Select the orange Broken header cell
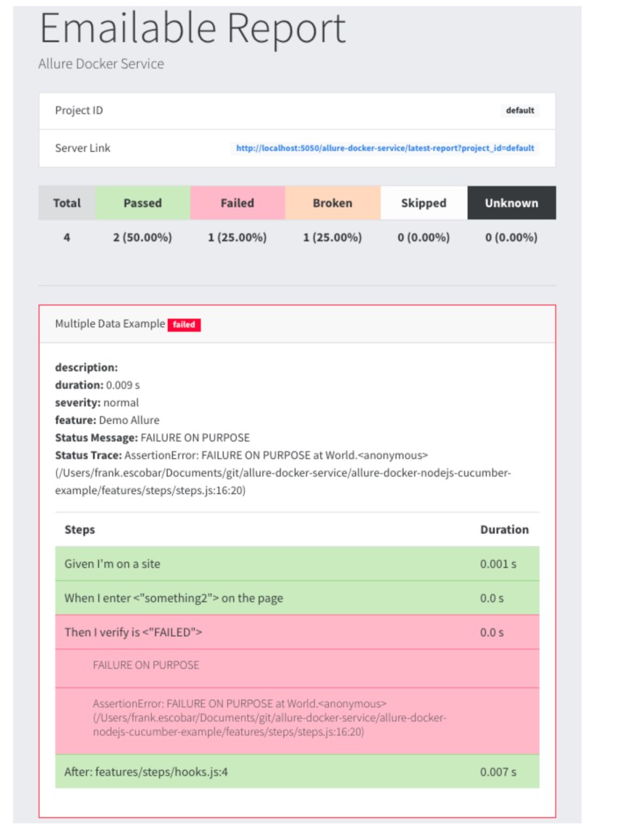The height and width of the screenshot is (840, 643). [x=333, y=203]
